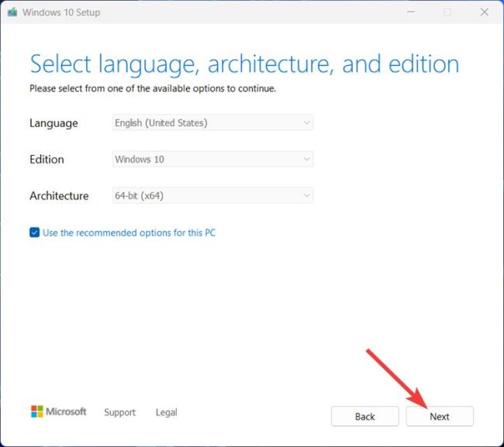This screenshot has height=447, width=504.
Task: Click the chevron arrow on the Edition combo box
Action: pos(307,159)
